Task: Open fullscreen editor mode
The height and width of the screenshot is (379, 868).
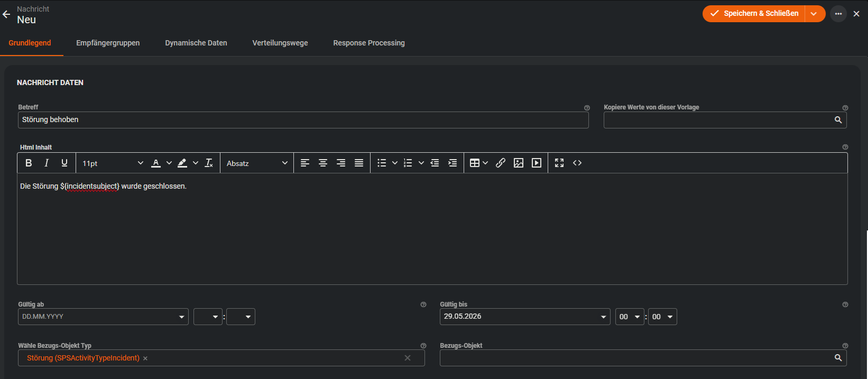Action: tap(559, 163)
